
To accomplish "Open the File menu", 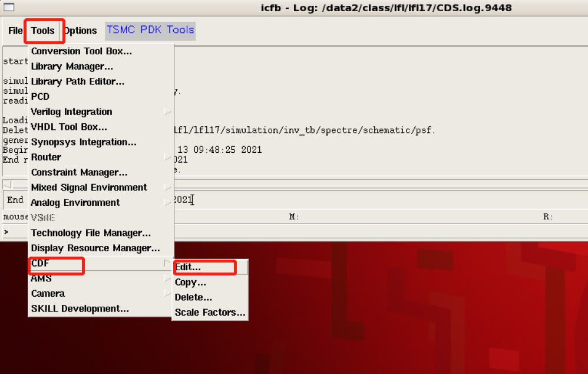I will [x=15, y=31].
